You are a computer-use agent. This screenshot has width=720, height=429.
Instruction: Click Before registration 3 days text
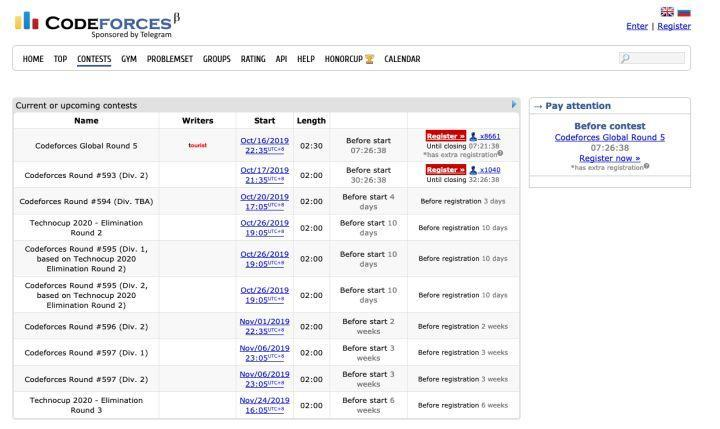tap(463, 201)
